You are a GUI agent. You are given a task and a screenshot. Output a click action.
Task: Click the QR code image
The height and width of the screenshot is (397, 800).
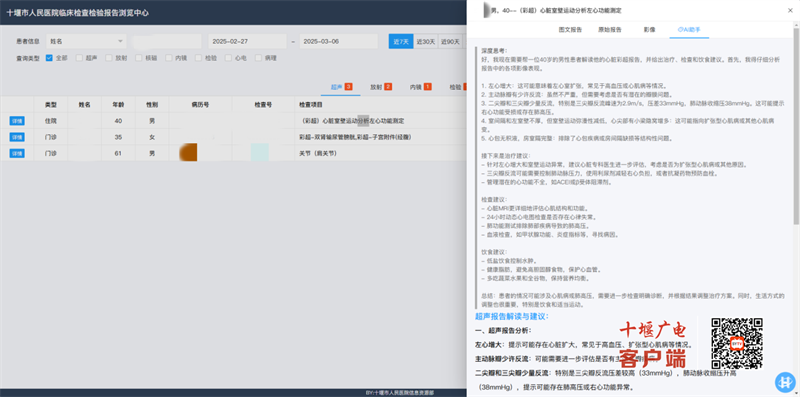click(x=737, y=343)
